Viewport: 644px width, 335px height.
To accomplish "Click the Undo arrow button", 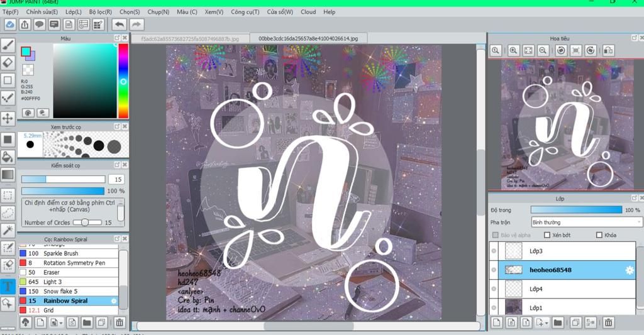I will pos(119,25).
